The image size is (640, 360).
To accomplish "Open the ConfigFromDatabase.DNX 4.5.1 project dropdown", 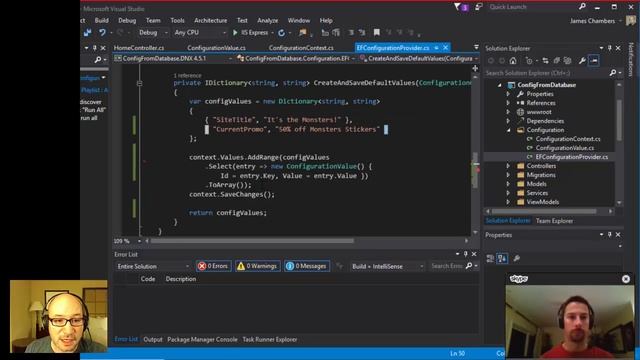I will 173,58.
